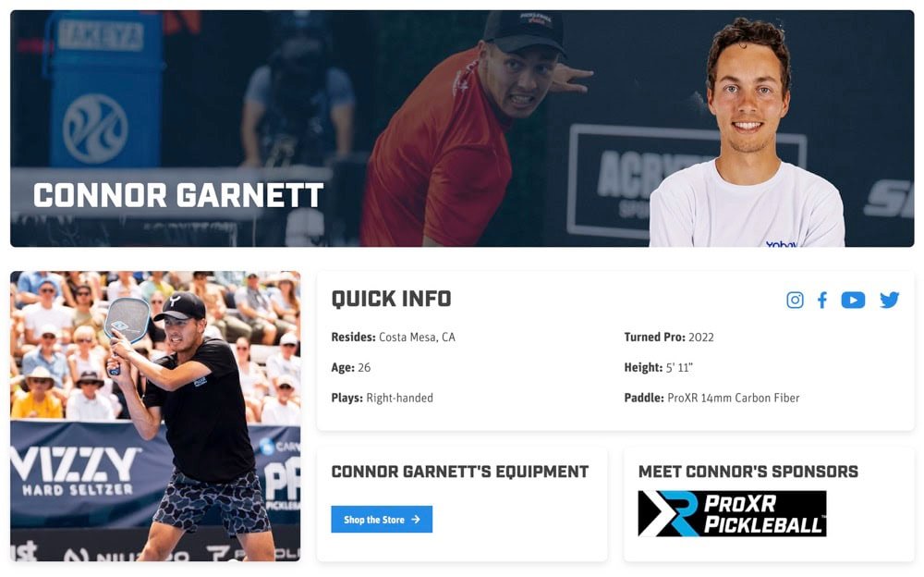Click the arrow inside Shop the Store
Viewport: 924px width, 577px height.
[x=416, y=519]
